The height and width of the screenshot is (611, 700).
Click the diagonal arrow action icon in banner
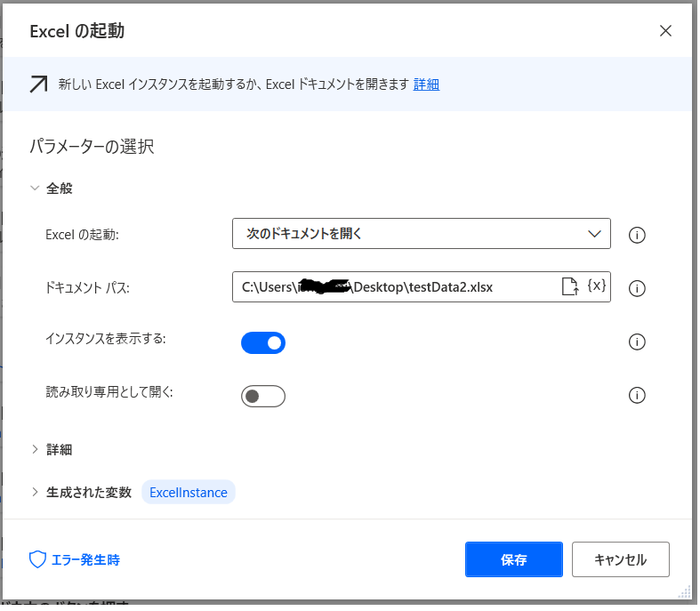(x=39, y=84)
